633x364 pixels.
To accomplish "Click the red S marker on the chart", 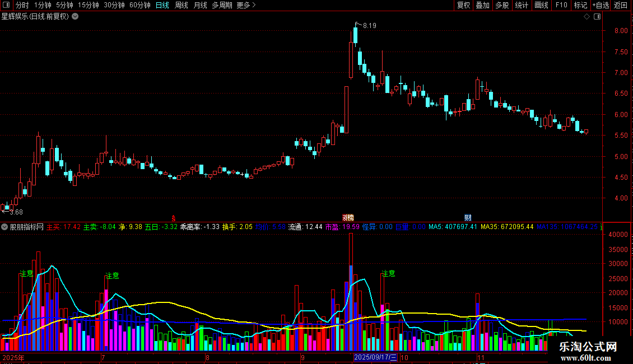I will point(174,218).
